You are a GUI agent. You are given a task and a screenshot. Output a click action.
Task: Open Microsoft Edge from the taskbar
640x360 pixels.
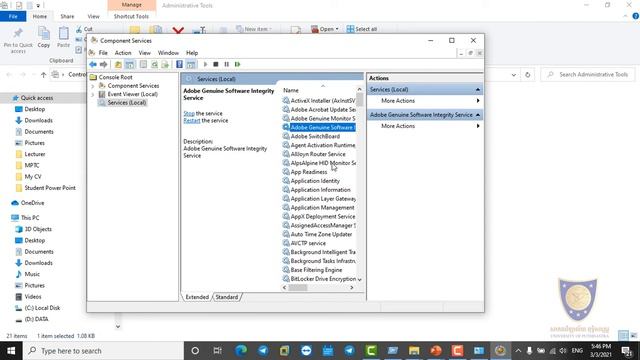point(241,351)
